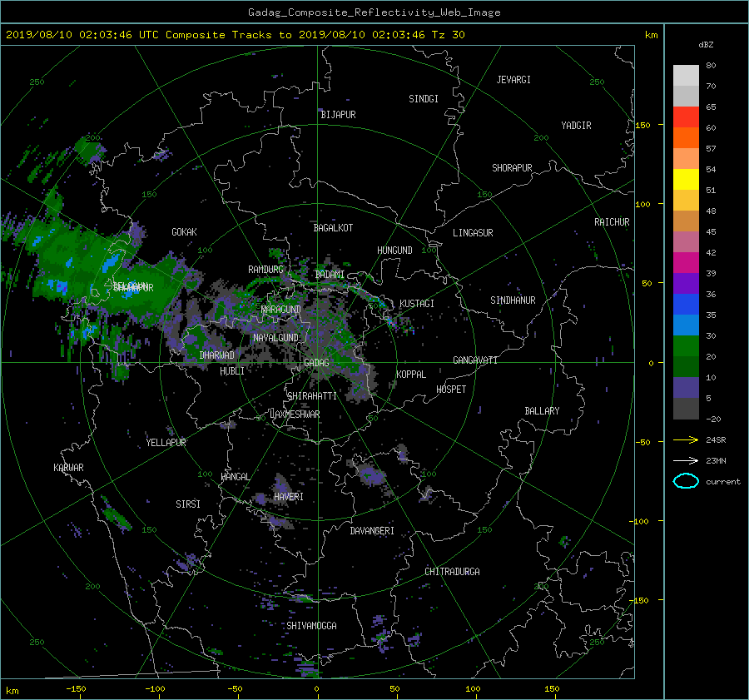Click the LINGASUR city label

(473, 233)
